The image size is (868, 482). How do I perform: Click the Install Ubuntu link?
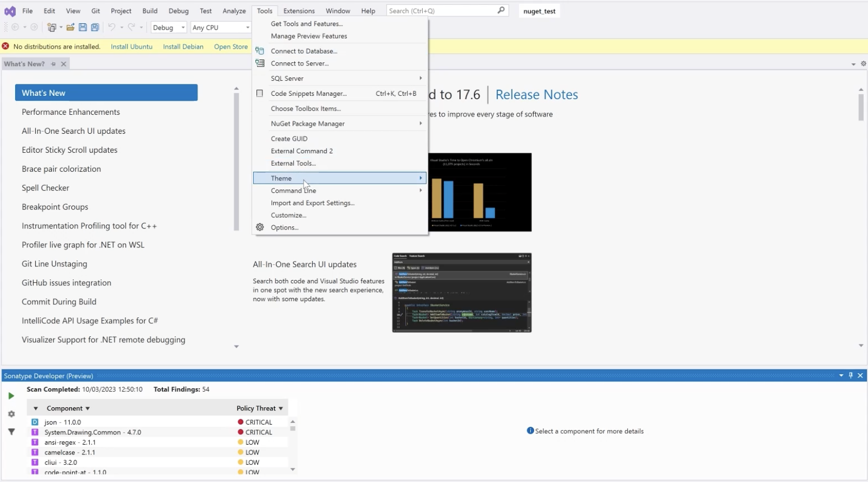pos(131,47)
